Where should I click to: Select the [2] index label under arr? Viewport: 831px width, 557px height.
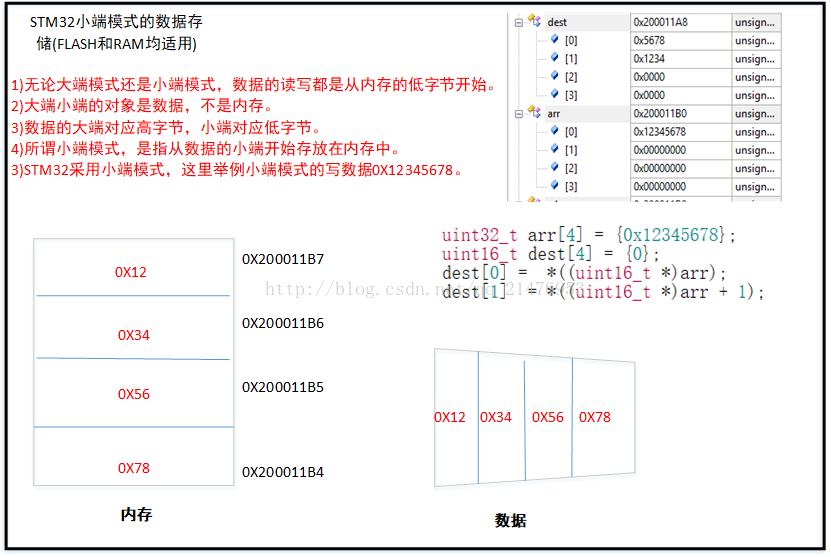click(571, 169)
